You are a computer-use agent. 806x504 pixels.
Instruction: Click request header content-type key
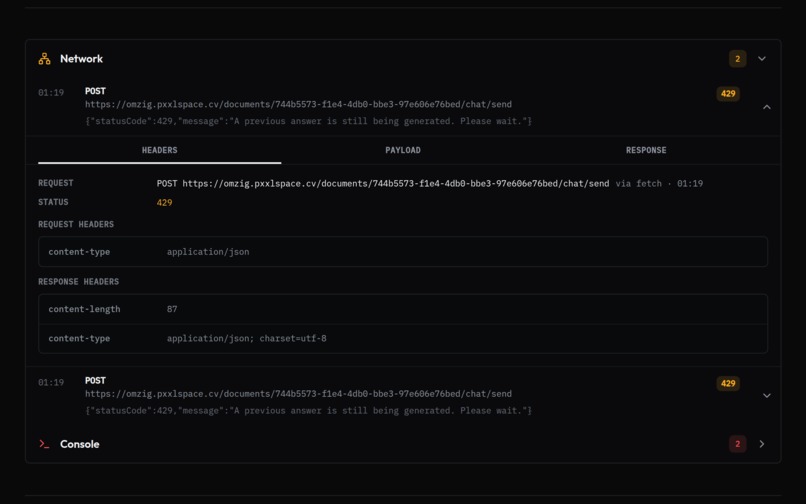79,252
